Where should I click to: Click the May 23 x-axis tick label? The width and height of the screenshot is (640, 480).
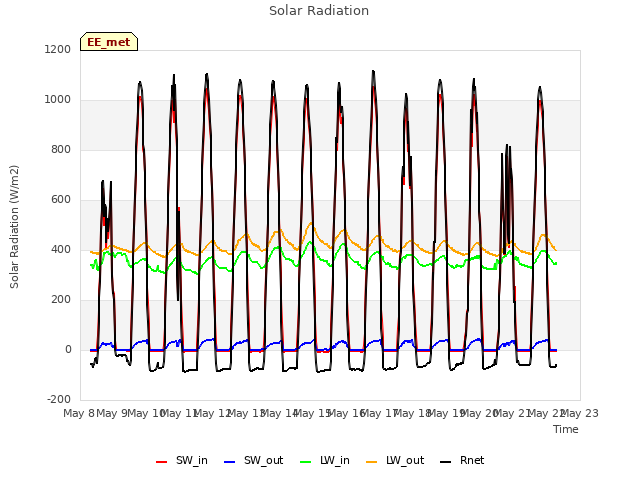tap(580, 413)
